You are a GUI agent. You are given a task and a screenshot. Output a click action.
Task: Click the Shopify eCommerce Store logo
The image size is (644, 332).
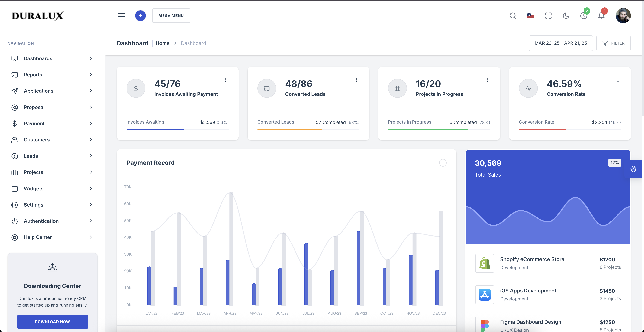pos(485,263)
